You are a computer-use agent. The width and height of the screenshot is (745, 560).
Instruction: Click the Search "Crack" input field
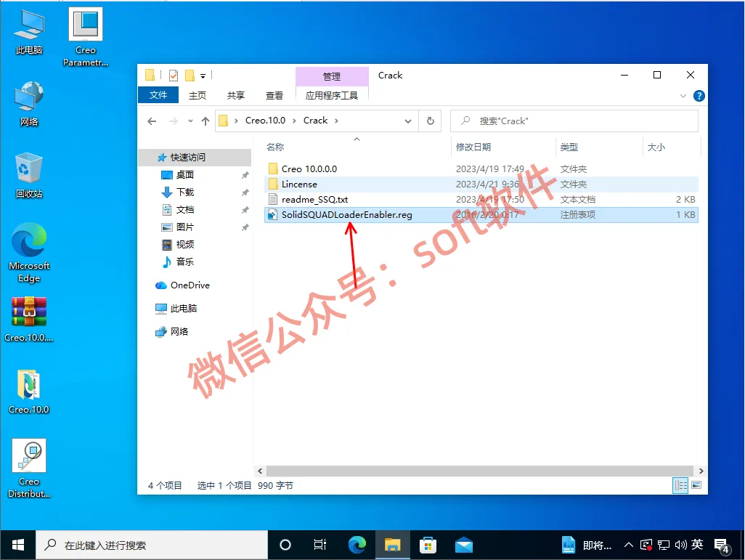(x=574, y=121)
